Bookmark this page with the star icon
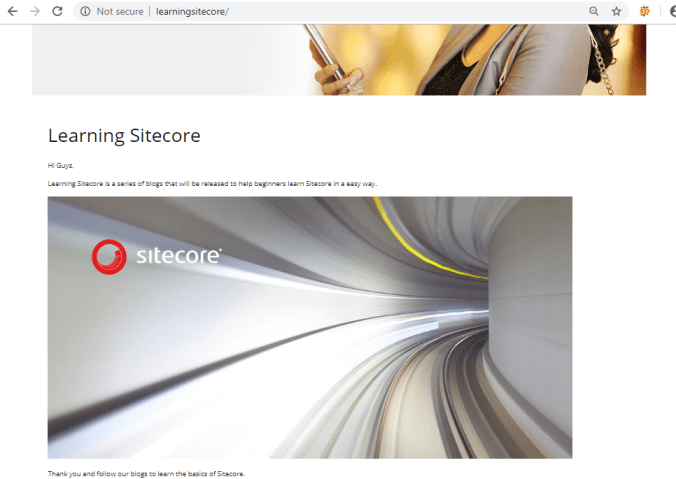 (x=617, y=12)
